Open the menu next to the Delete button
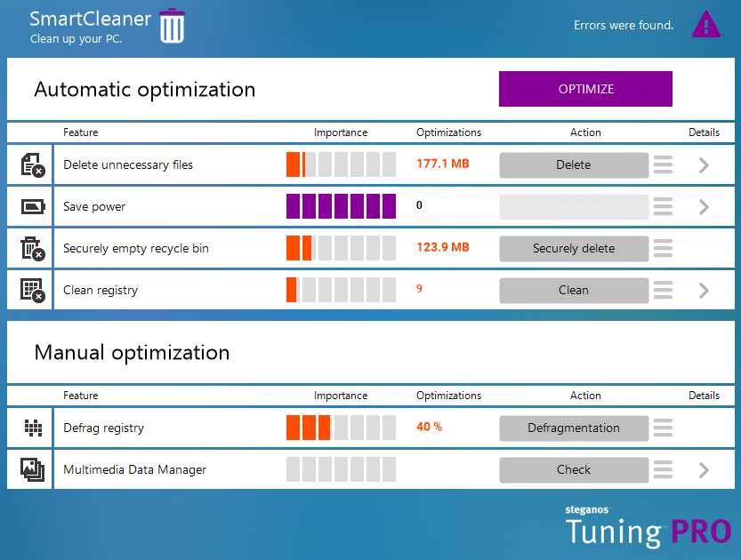Image resolution: width=741 pixels, height=560 pixels. point(663,164)
